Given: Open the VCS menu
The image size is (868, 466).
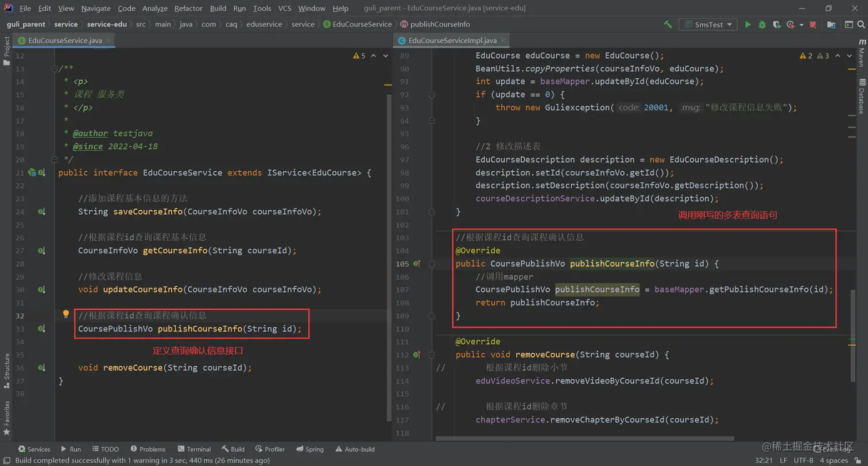Looking at the screenshot, I should pos(285,8).
